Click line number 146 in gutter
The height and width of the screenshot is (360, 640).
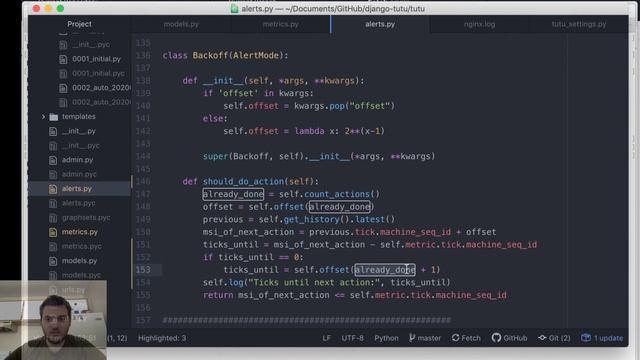pyautogui.click(x=143, y=182)
